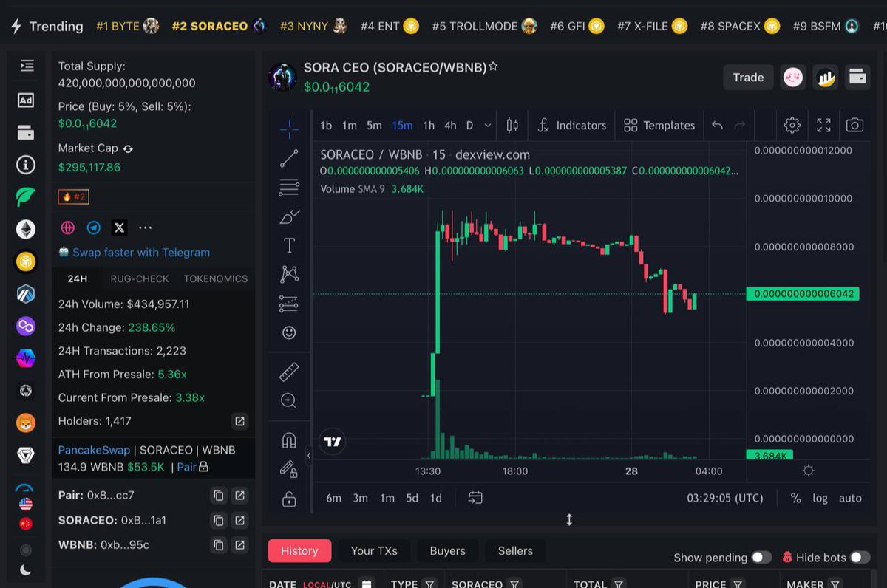Toggle auto scale on chart

pos(850,498)
